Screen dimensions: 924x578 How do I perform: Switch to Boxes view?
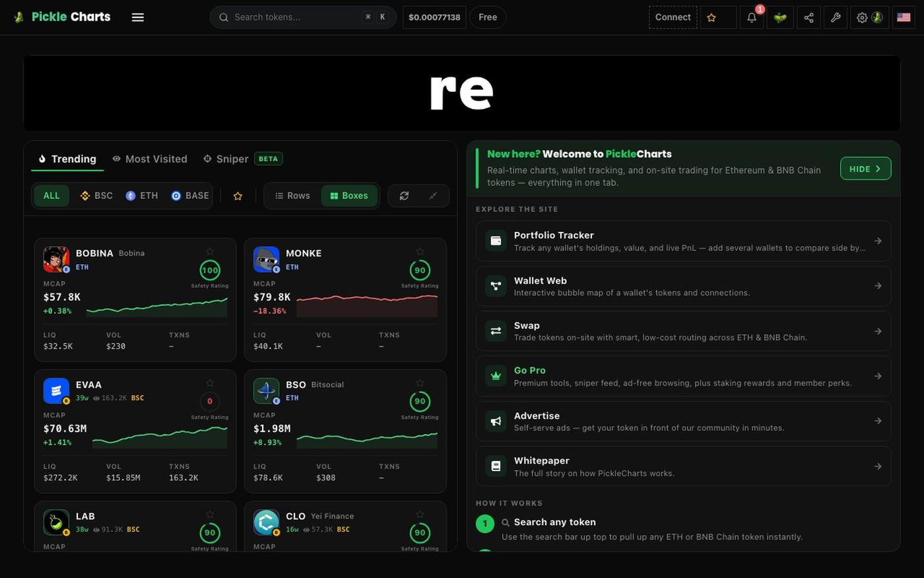349,196
